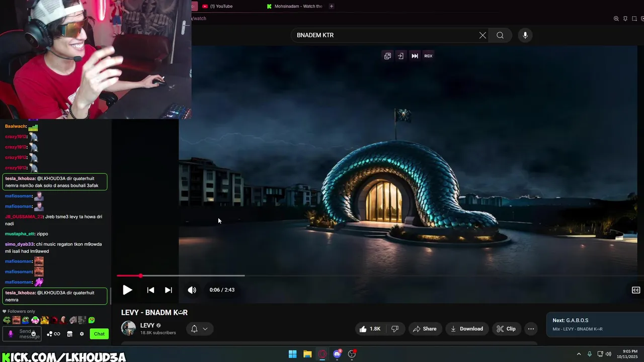Share the LEVY video

[425, 329]
